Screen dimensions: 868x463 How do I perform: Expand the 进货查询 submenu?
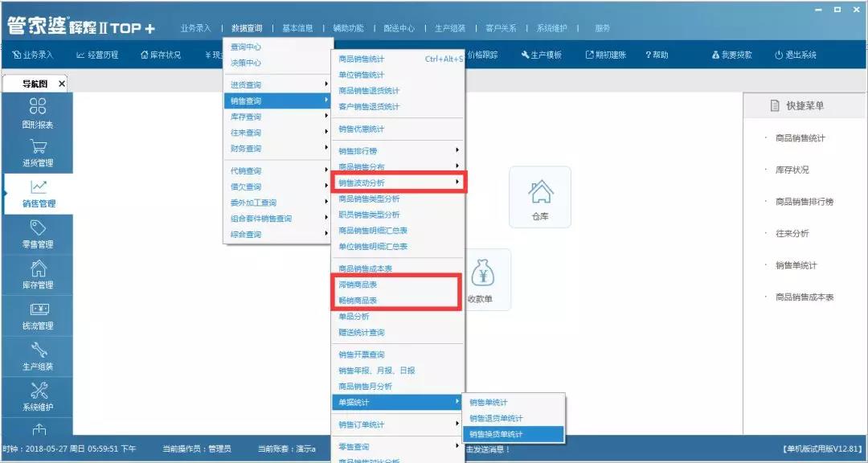(277, 84)
